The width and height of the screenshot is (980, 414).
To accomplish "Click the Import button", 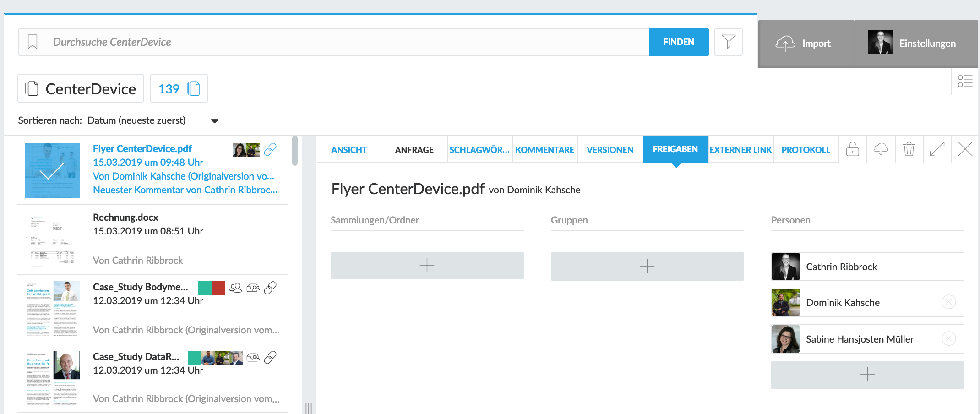I will point(806,44).
